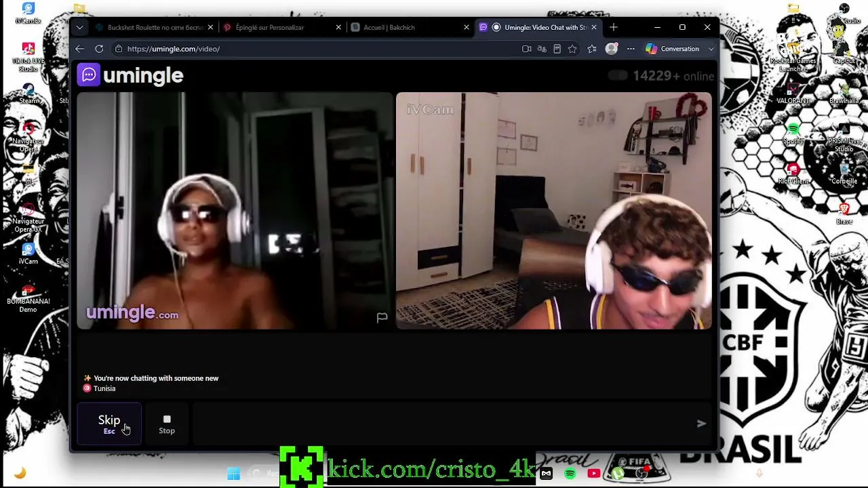Close the Buckshot Roulette tab
The height and width of the screenshot is (488, 868).
tap(210, 27)
